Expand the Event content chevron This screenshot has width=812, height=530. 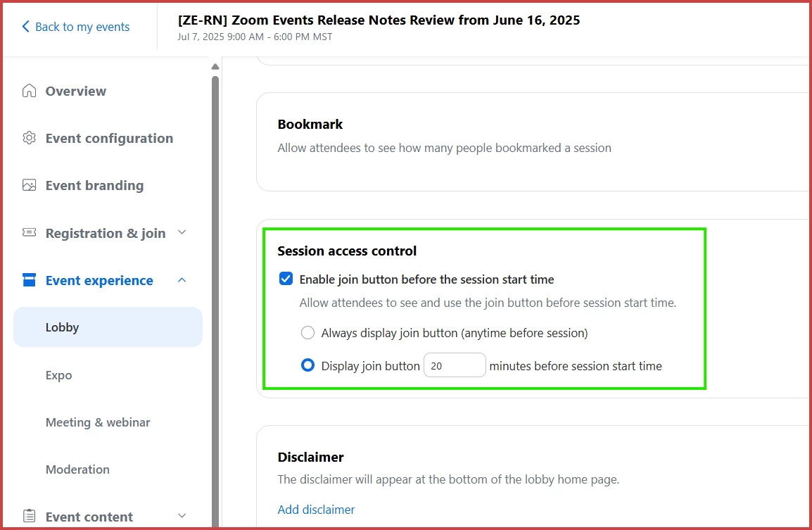coord(182,515)
